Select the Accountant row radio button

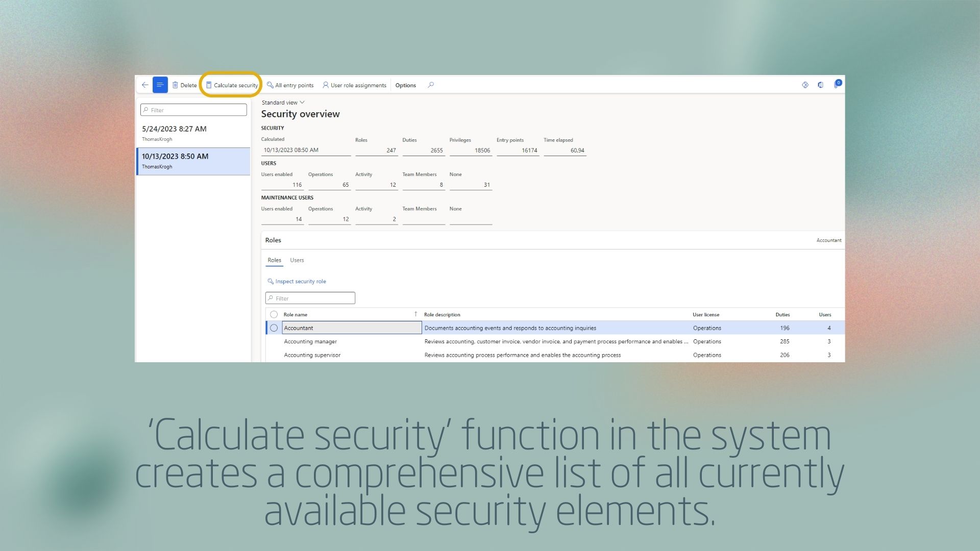(274, 328)
